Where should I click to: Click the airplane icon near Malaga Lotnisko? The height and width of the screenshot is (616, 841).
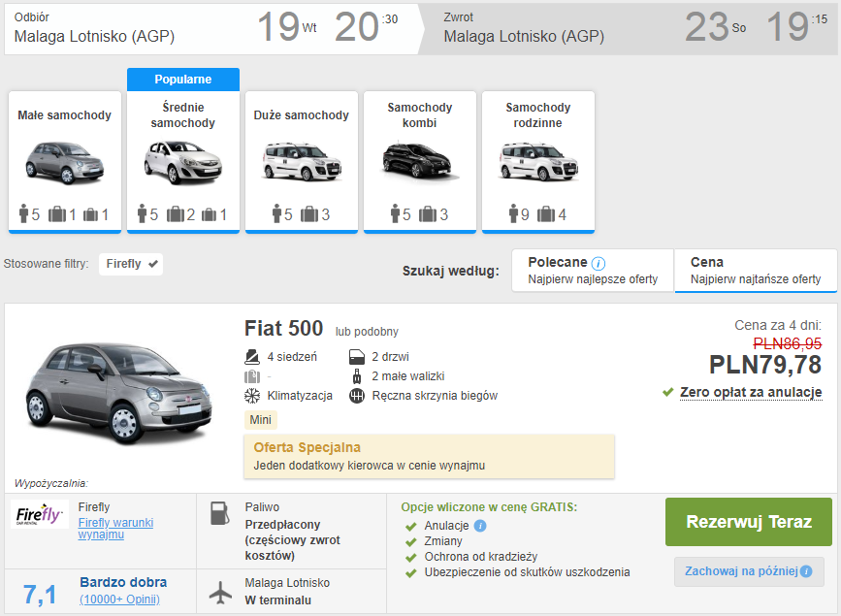point(221,590)
